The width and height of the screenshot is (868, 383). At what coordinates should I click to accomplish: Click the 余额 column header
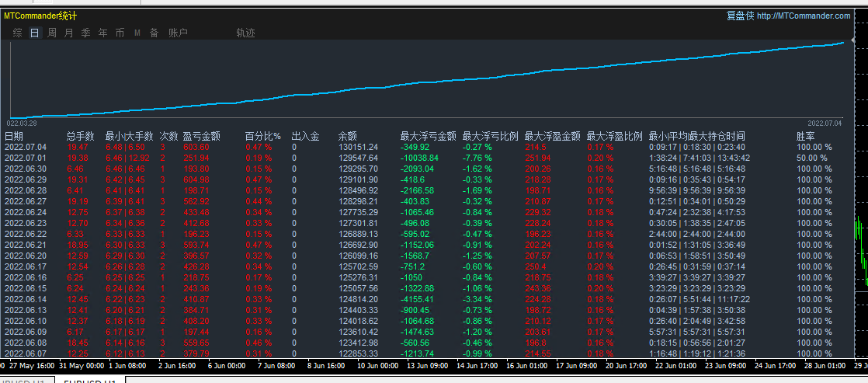coord(348,137)
